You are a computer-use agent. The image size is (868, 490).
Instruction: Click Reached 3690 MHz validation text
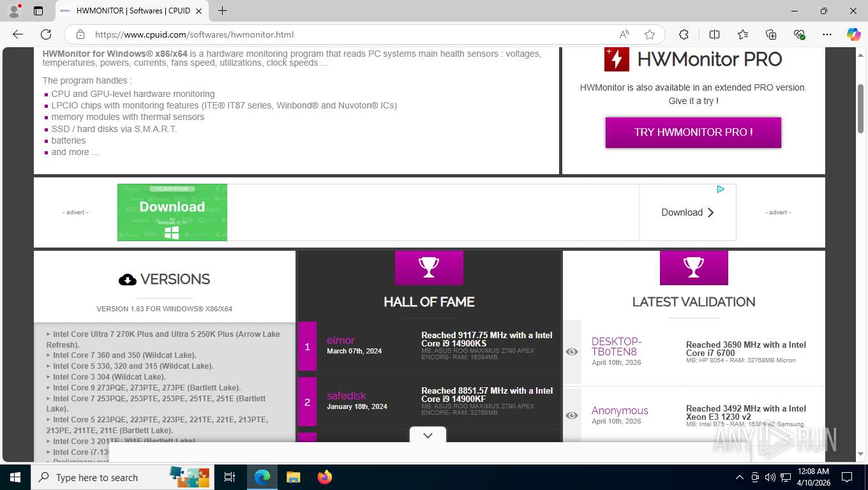[x=746, y=349]
